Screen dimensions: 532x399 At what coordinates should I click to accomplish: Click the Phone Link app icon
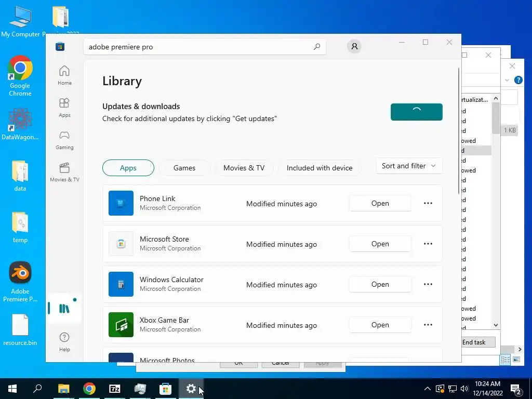click(x=121, y=203)
